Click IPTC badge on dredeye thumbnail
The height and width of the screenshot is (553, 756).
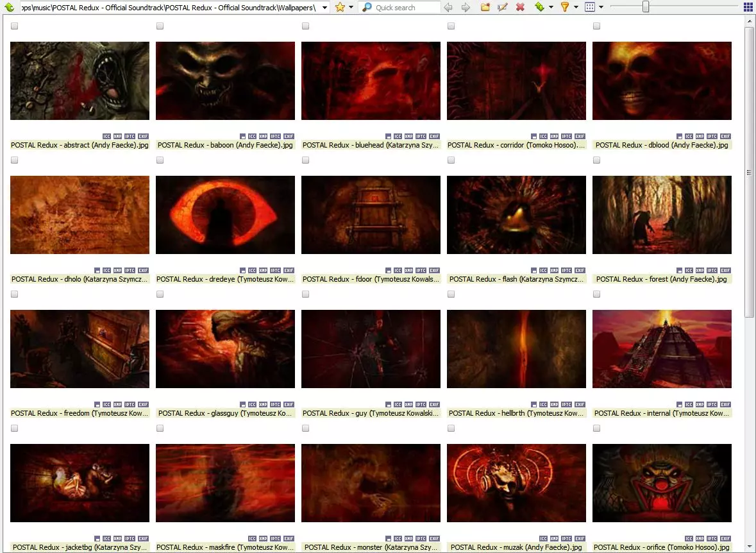click(275, 271)
